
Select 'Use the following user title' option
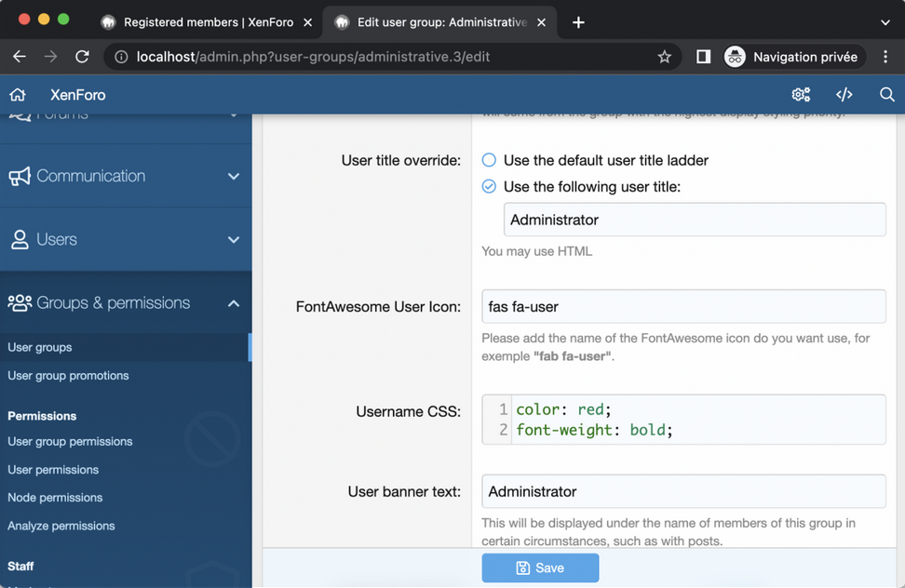(489, 187)
